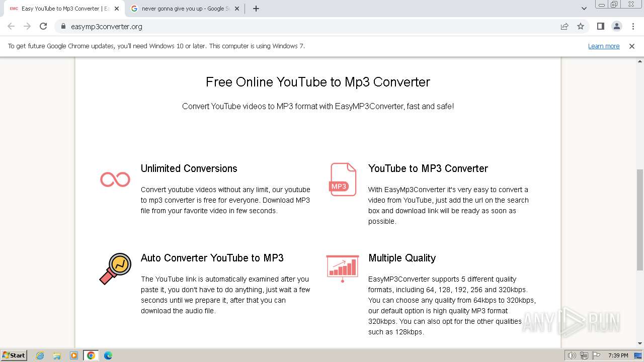Screen dimensions: 644x362
Task: Close the never gonna give you up tab
Action: point(237,9)
